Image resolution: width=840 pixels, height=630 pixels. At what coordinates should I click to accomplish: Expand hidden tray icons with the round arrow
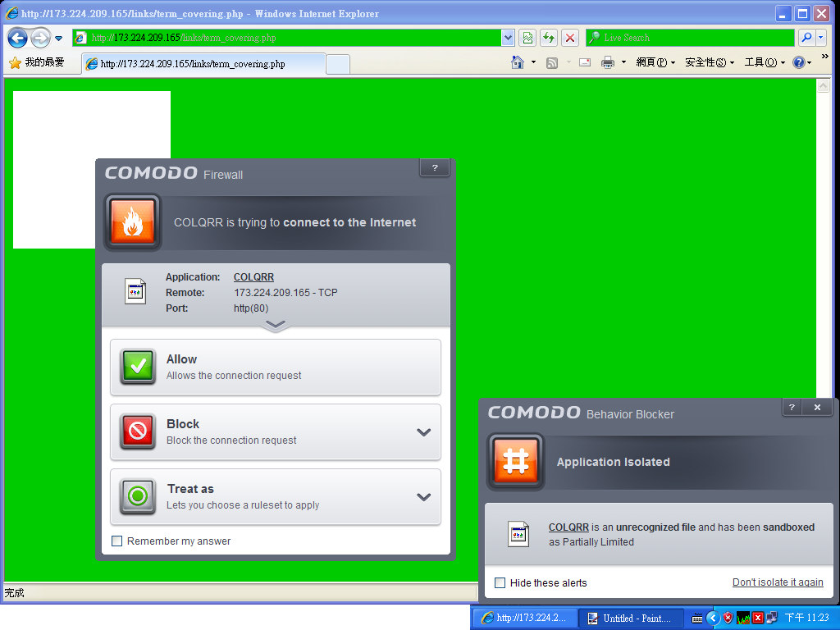(x=713, y=619)
